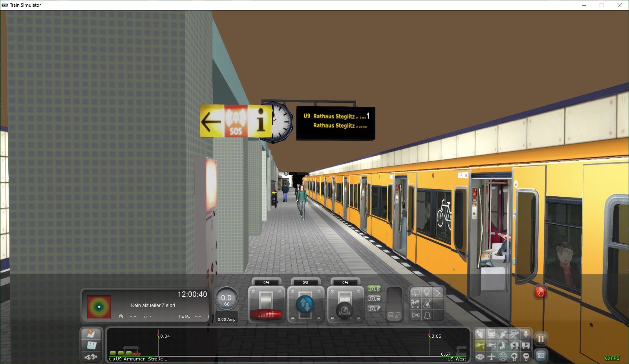Click the emergency brake red hand button
629x364 pixels.
pos(540,292)
